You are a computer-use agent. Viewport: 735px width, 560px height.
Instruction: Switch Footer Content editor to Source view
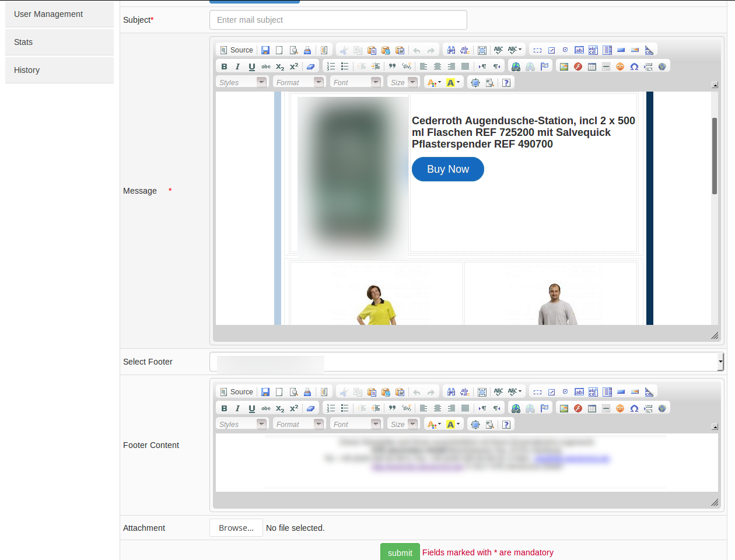(236, 392)
